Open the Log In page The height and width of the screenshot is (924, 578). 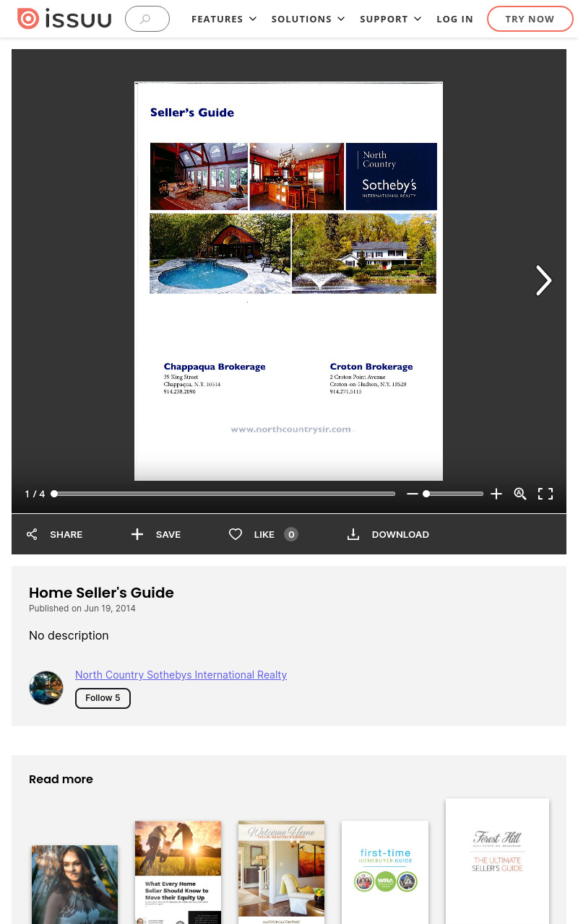point(454,19)
